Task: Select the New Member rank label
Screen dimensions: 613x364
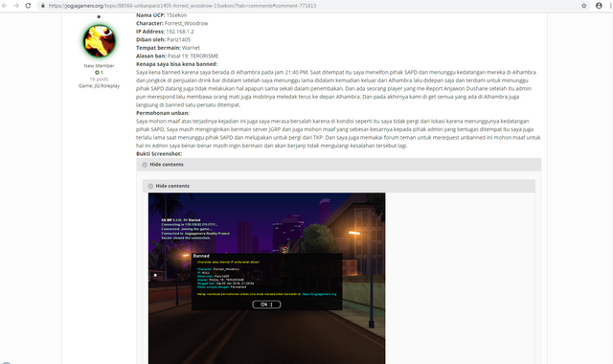Action: click(x=99, y=66)
